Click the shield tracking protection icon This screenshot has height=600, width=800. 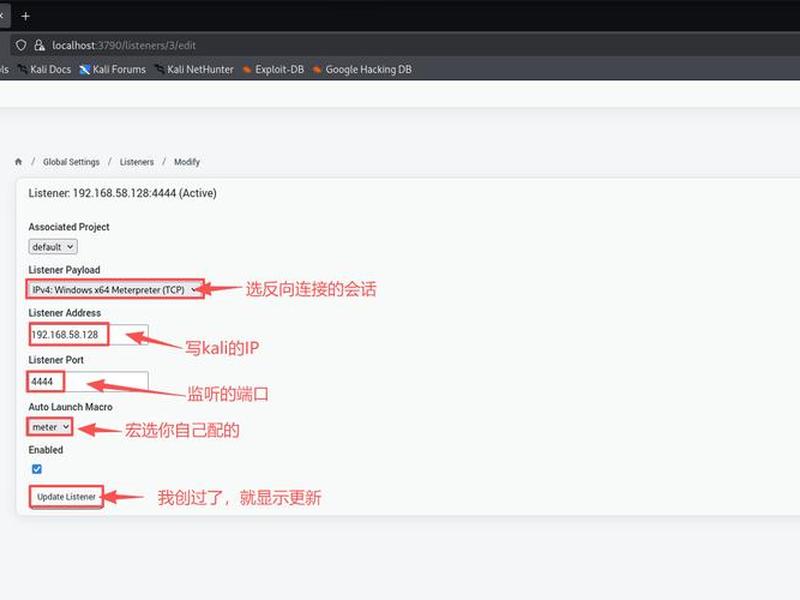point(21,45)
